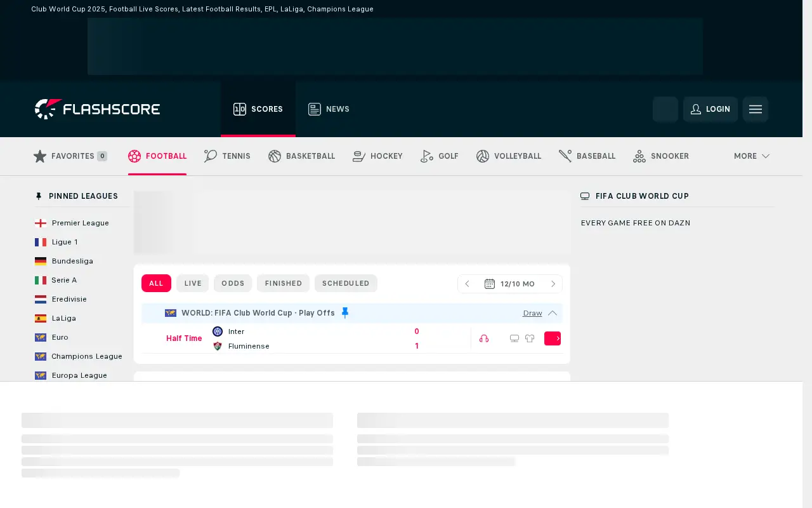
Task: Open Snooker scores from sports bar
Action: (660, 156)
